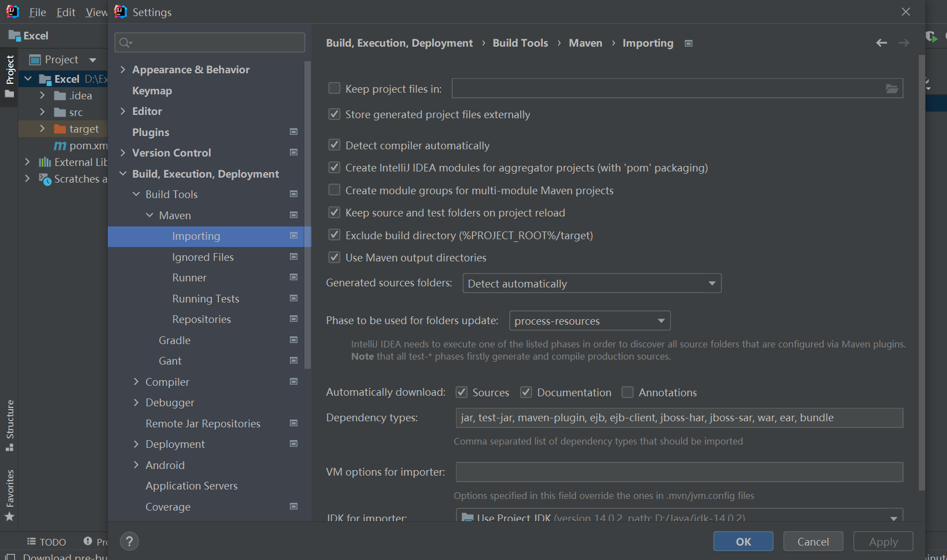Disable Store generated project files externally
Viewport: 947px width, 560px height.
click(334, 114)
